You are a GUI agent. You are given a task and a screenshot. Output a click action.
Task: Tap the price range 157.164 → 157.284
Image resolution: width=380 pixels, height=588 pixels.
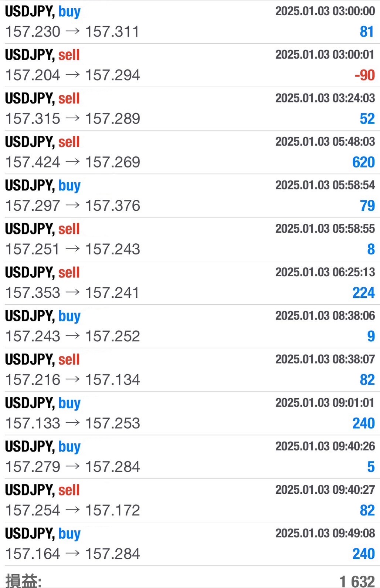73,554
